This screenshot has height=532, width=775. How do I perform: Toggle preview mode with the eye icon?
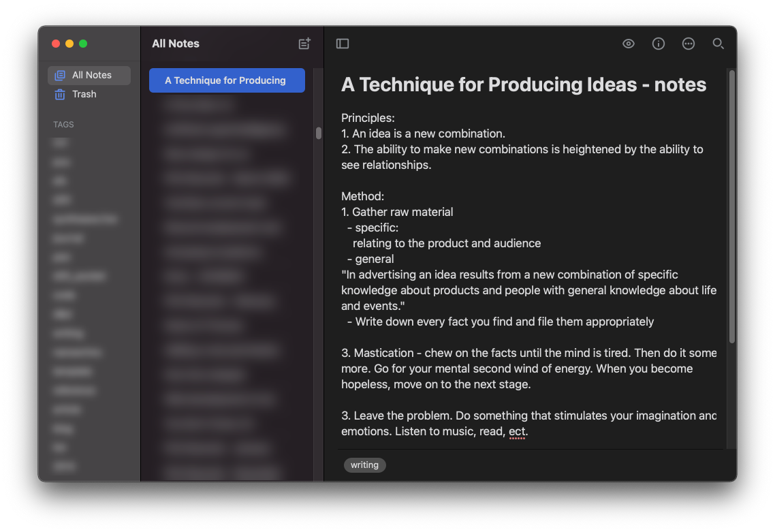(x=628, y=44)
